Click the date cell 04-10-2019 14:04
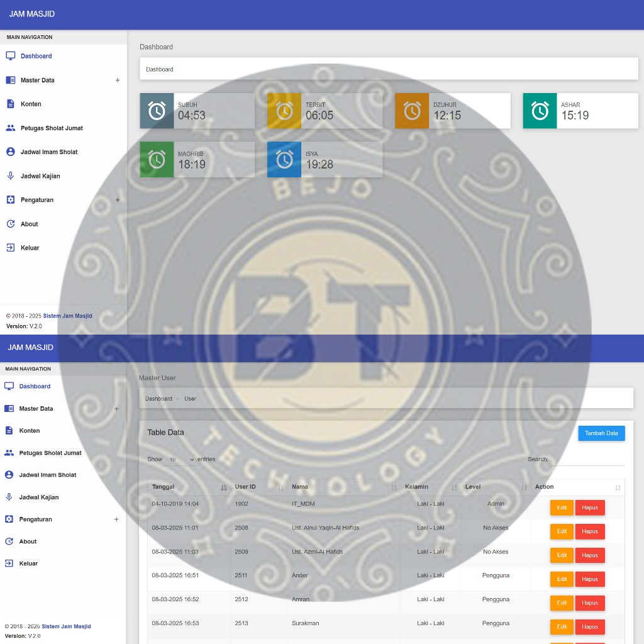The width and height of the screenshot is (644, 644). coord(175,504)
